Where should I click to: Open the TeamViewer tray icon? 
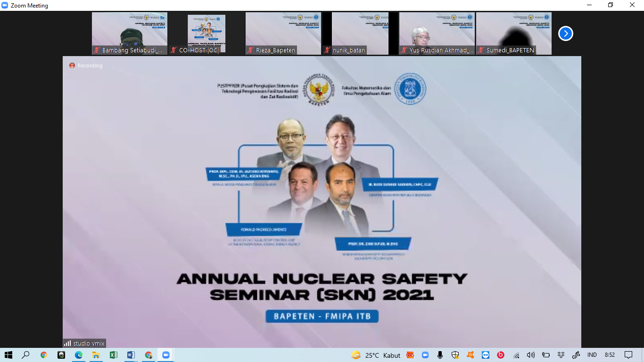pyautogui.click(x=486, y=355)
